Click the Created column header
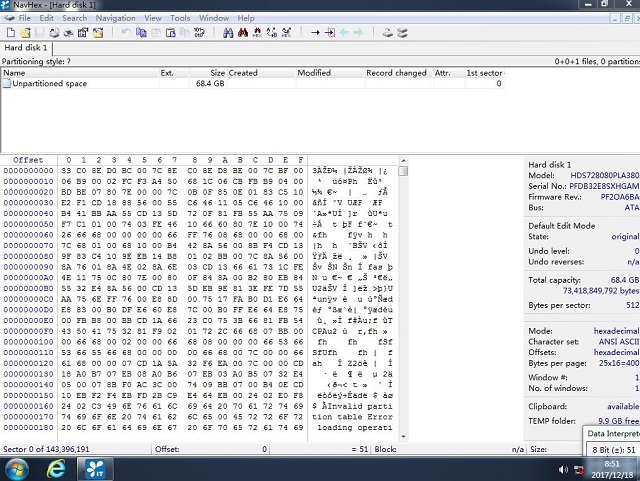Image resolution: width=640 pixels, height=481 pixels. tap(261, 73)
